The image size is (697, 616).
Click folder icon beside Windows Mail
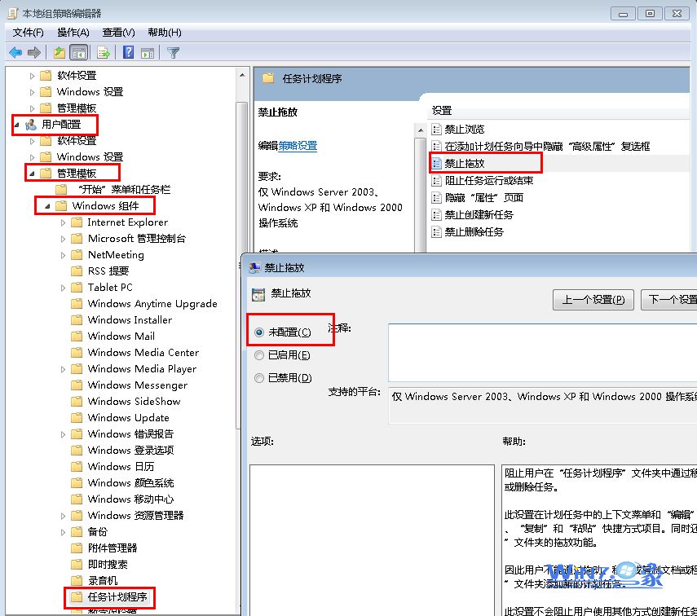tap(77, 336)
